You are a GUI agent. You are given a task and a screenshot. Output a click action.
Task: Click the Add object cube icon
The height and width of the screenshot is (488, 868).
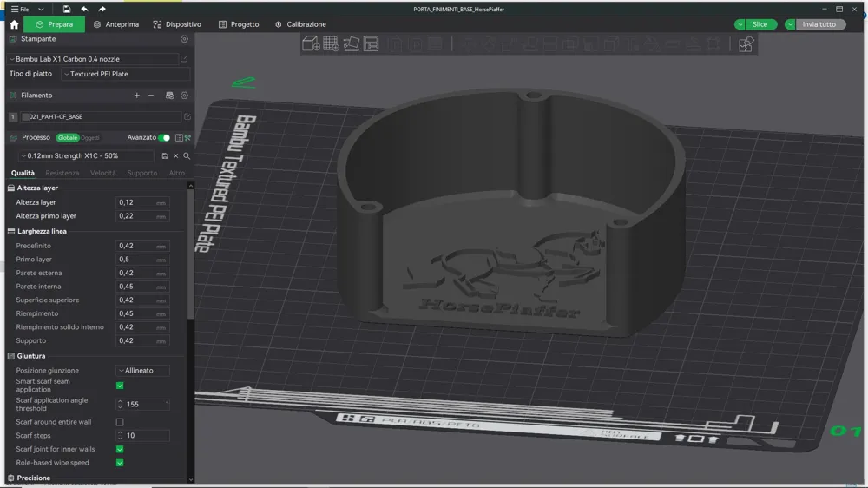[x=311, y=43]
